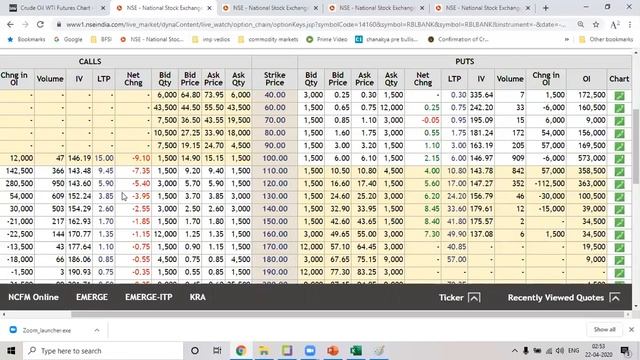Click the horizontal page scrollbar
Image resolution: width=640 pixels, height=360 pixels.
(347, 314)
